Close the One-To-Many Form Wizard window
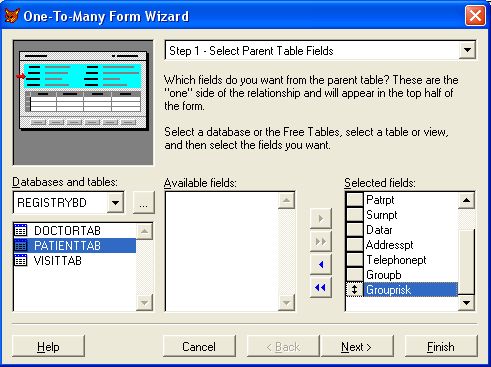This screenshot has width=491, height=367. pyautogui.click(x=475, y=16)
